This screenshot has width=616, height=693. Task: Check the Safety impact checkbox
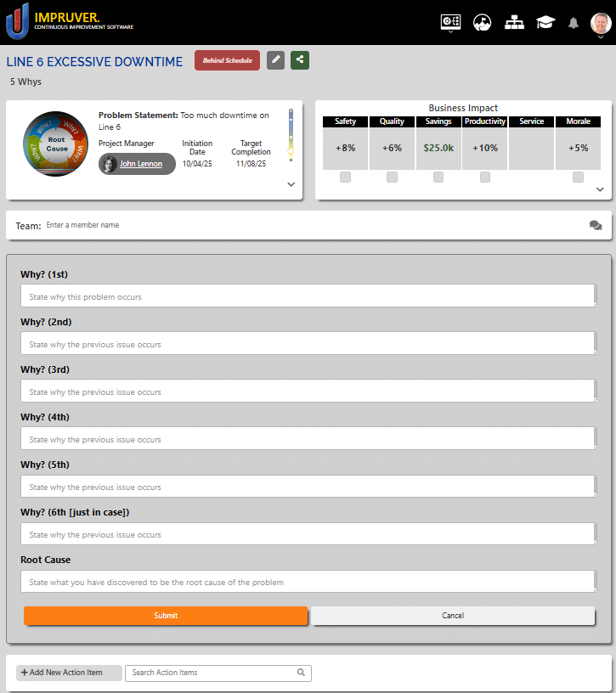(x=345, y=177)
